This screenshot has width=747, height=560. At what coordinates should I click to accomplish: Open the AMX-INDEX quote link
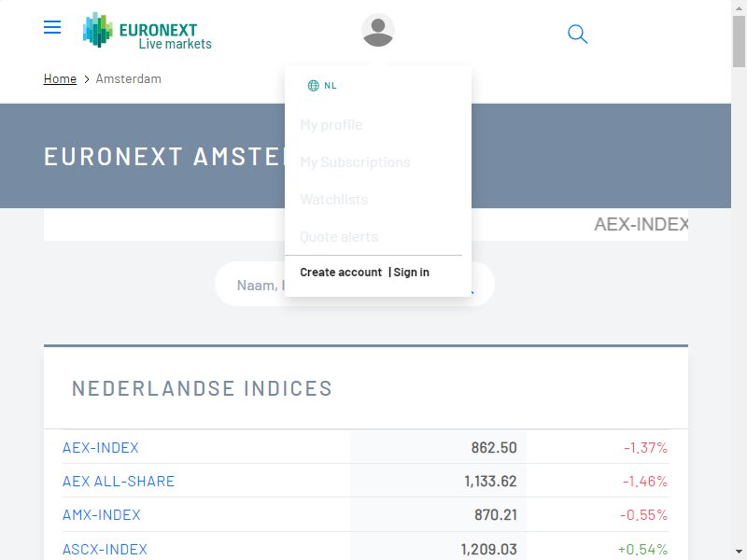[102, 515]
